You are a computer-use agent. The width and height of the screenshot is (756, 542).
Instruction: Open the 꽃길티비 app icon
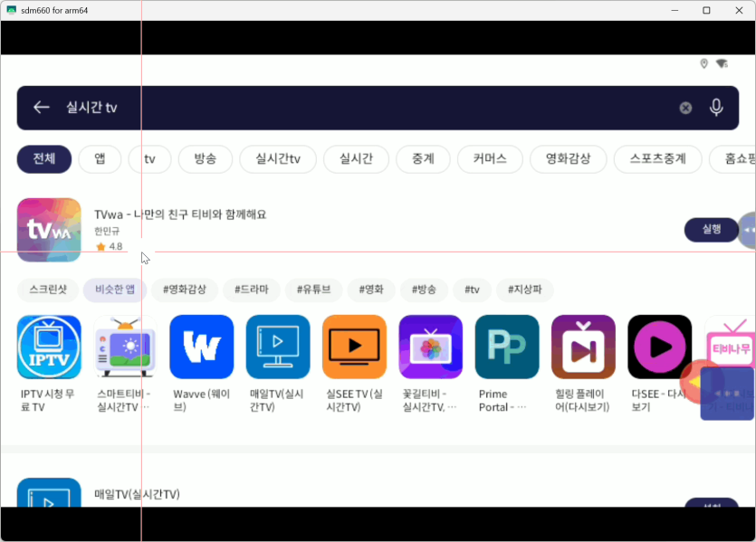tap(431, 347)
